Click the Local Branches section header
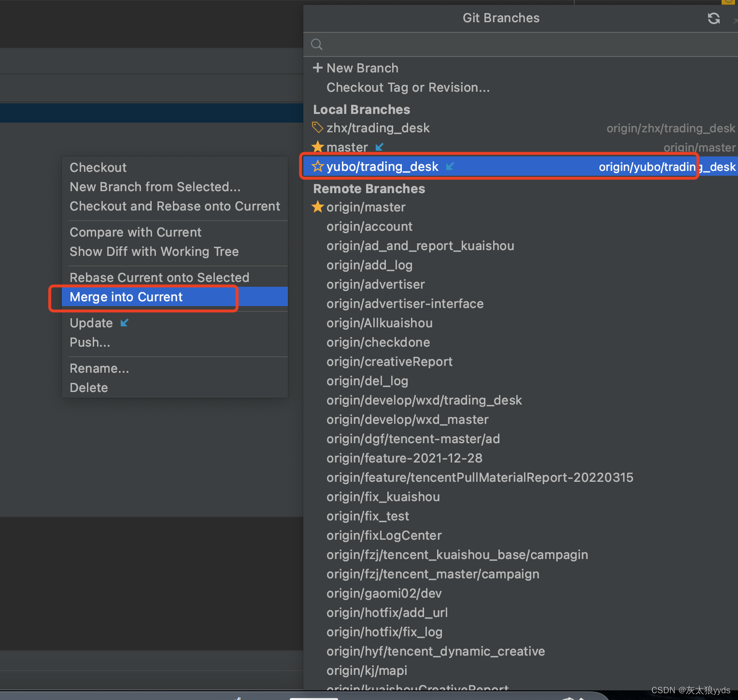The height and width of the screenshot is (700, 738). coord(361,110)
